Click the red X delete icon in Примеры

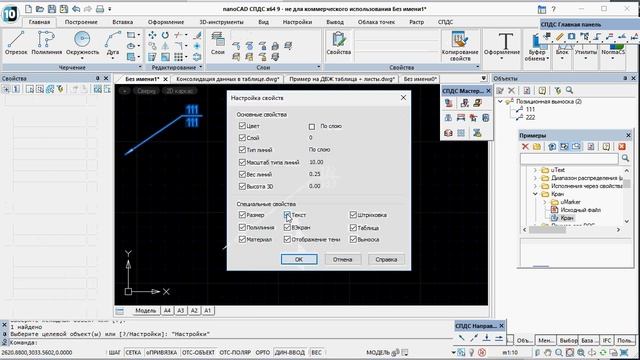(525, 146)
